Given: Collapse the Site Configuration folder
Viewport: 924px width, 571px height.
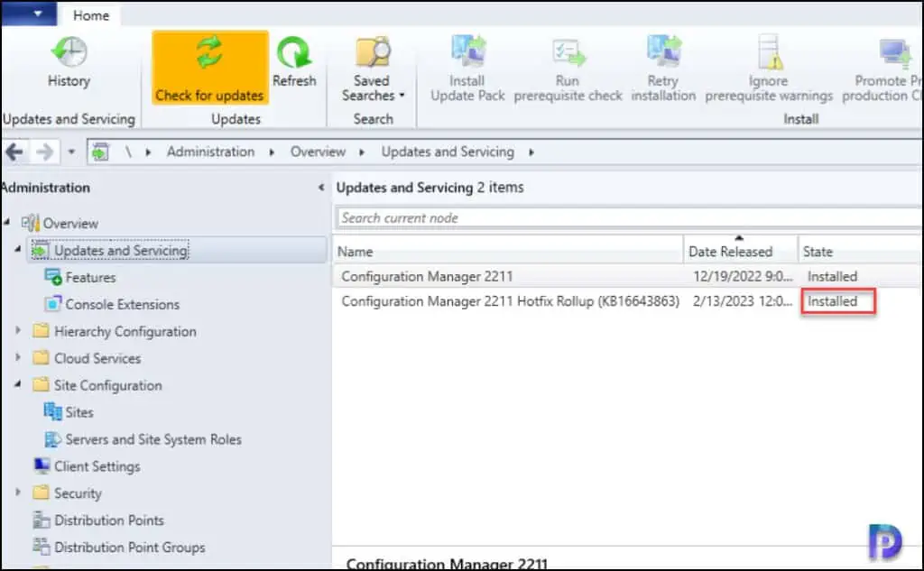Looking at the screenshot, I should click(18, 384).
